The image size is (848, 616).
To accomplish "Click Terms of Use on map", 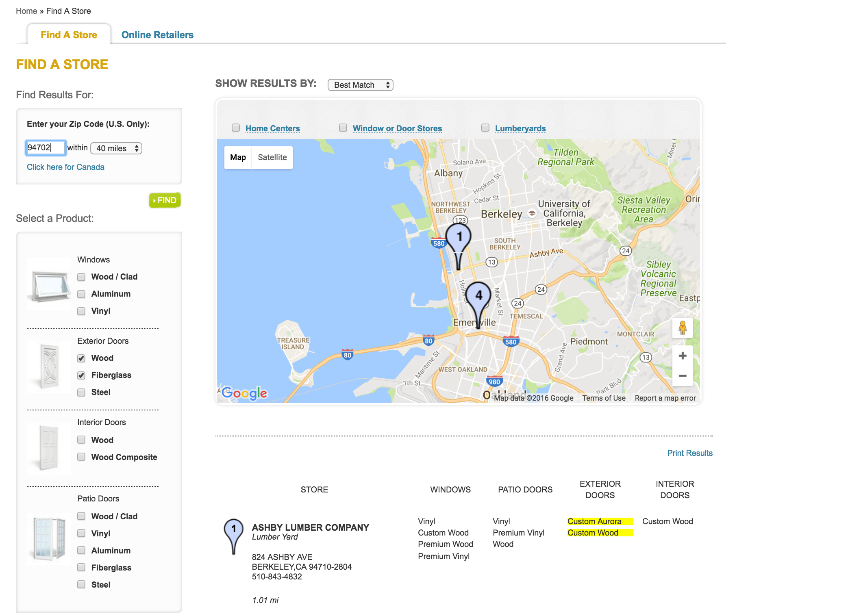I will (x=604, y=398).
